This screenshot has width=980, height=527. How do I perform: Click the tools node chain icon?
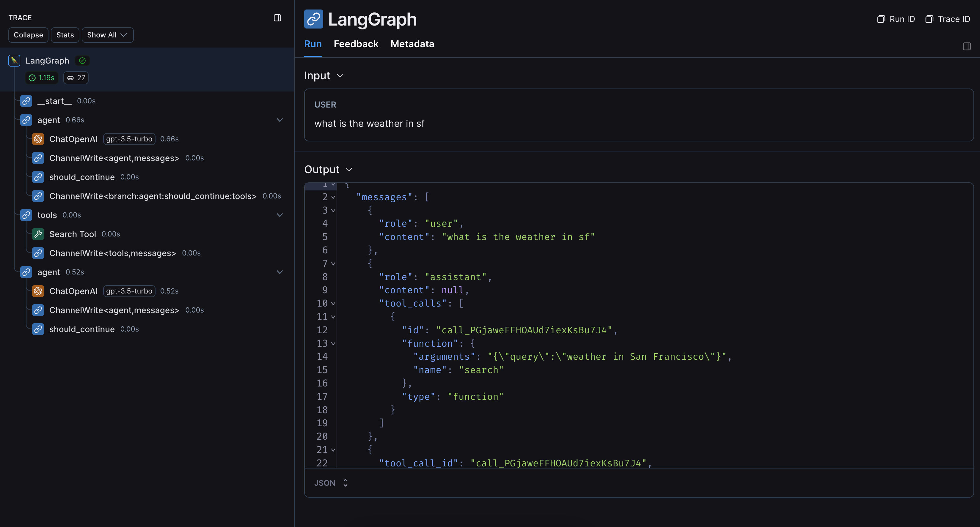point(26,215)
